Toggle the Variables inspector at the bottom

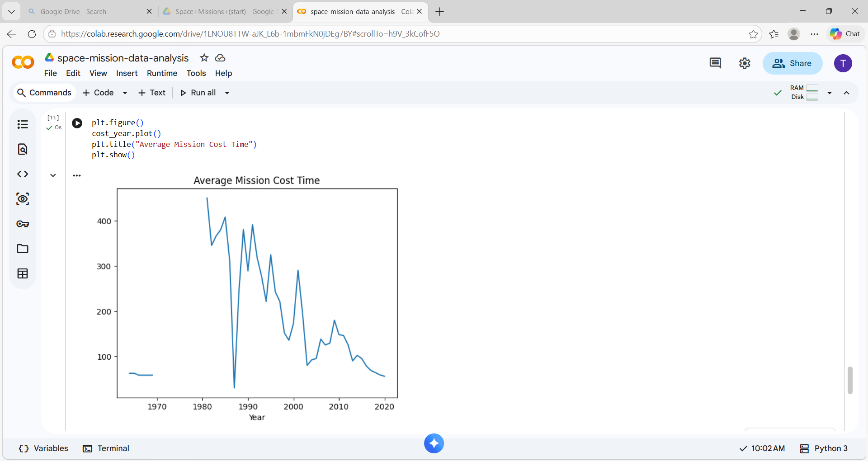point(43,448)
